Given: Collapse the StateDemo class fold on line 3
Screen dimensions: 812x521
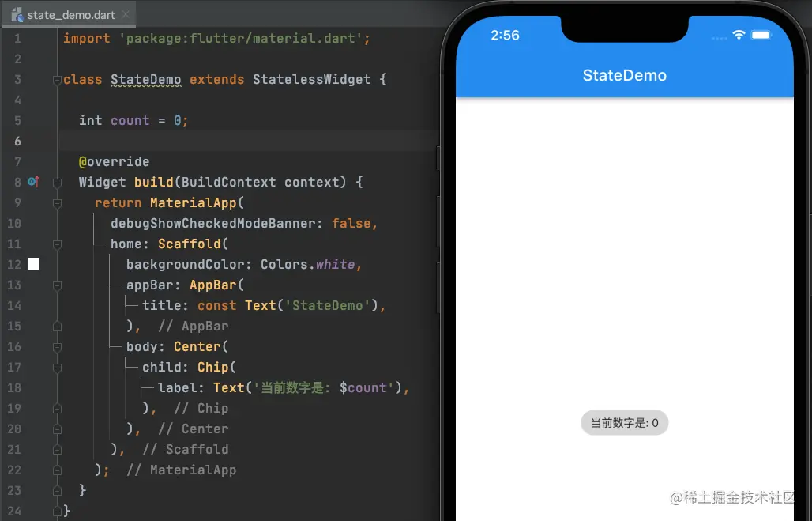Looking at the screenshot, I should coord(57,80).
